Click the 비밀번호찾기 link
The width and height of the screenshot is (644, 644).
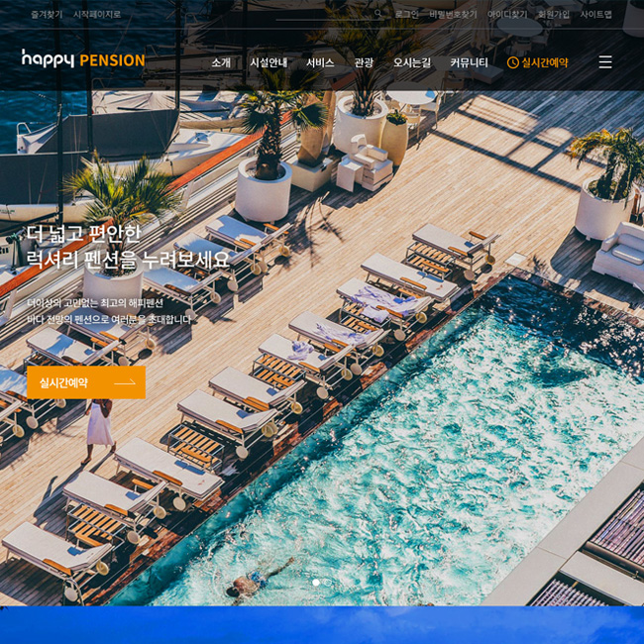click(453, 15)
